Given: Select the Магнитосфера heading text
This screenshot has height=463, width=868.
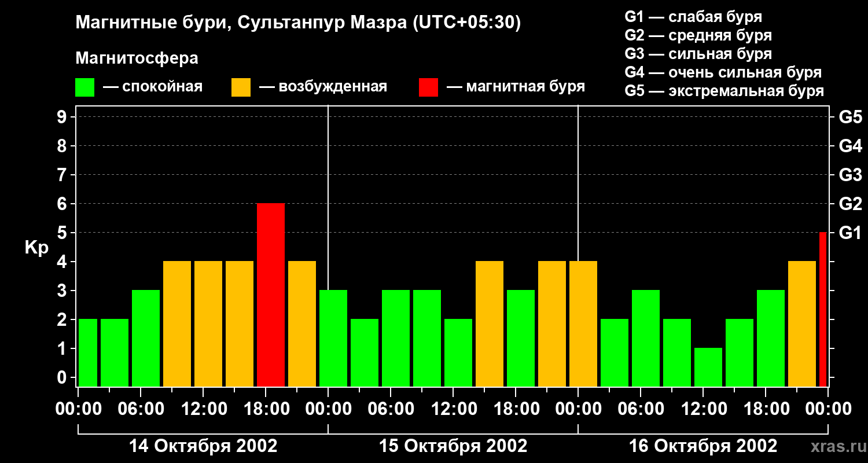Looking at the screenshot, I should point(137,58).
